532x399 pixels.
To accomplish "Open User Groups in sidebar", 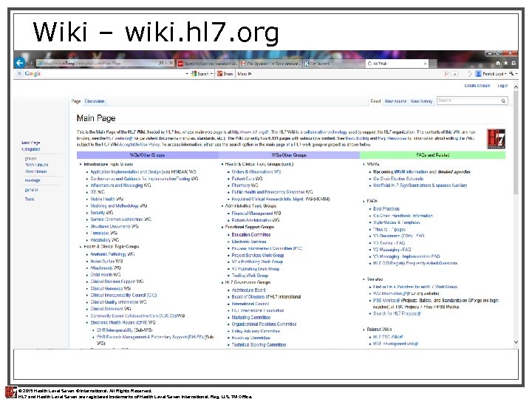I will pos(36,171).
